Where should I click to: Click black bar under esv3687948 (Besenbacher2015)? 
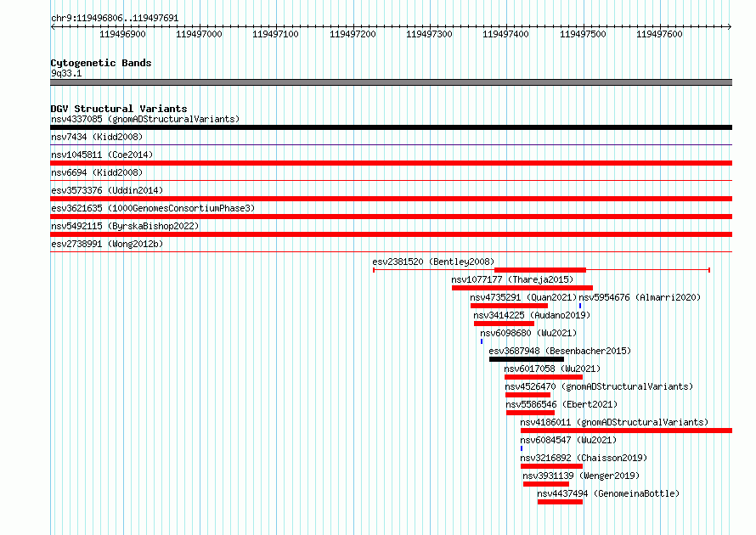click(527, 359)
